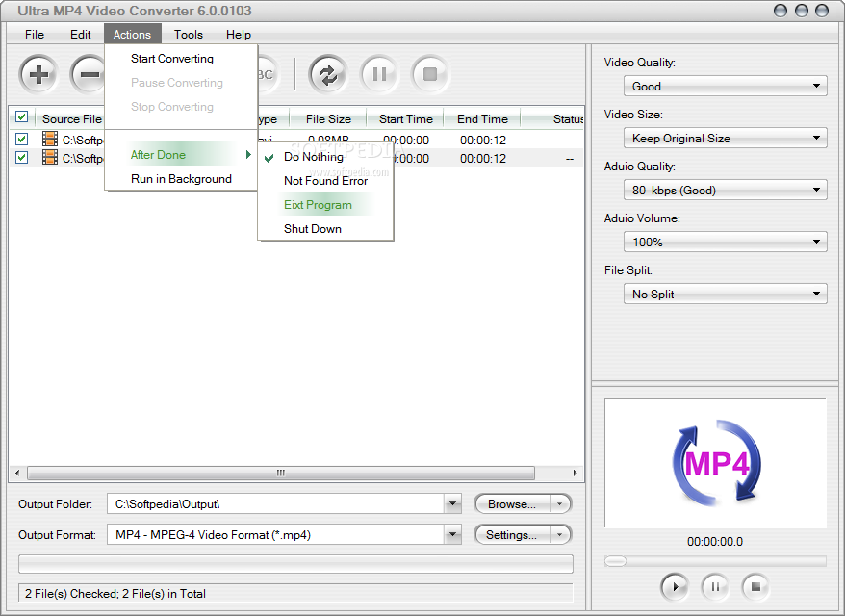This screenshot has height=616, width=845.
Task: Click the MP4 logo preview image
Action: click(716, 464)
